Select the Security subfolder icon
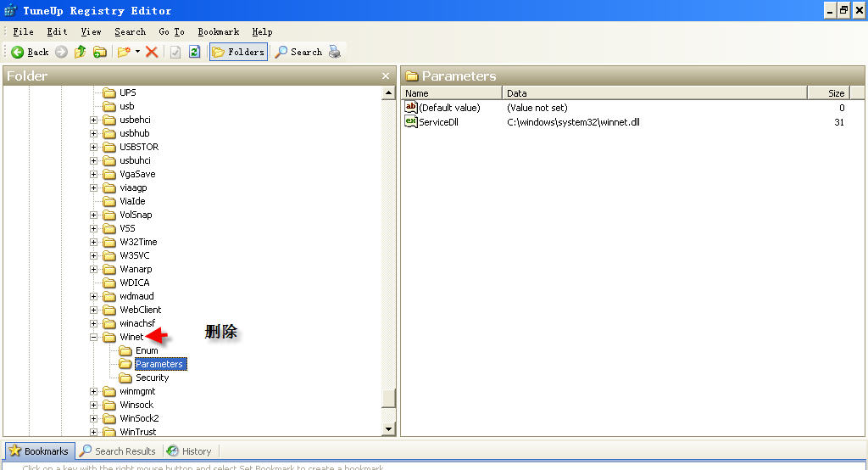The image size is (868, 470). coord(125,378)
